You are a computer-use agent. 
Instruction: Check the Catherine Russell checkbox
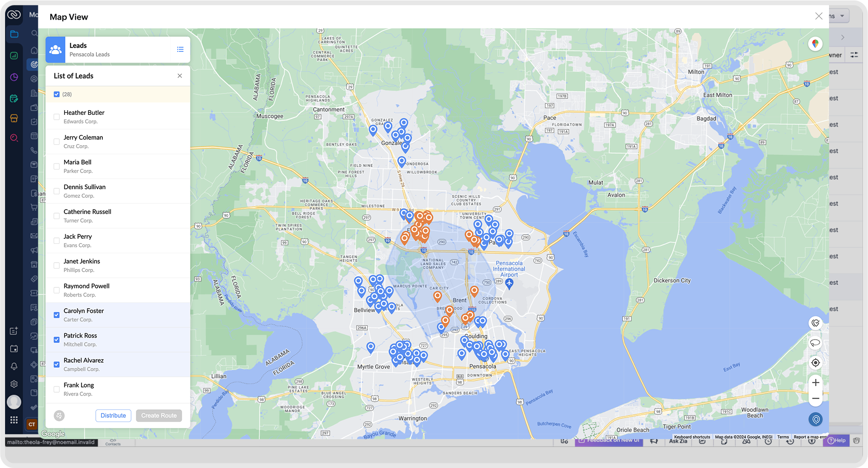pyautogui.click(x=57, y=216)
